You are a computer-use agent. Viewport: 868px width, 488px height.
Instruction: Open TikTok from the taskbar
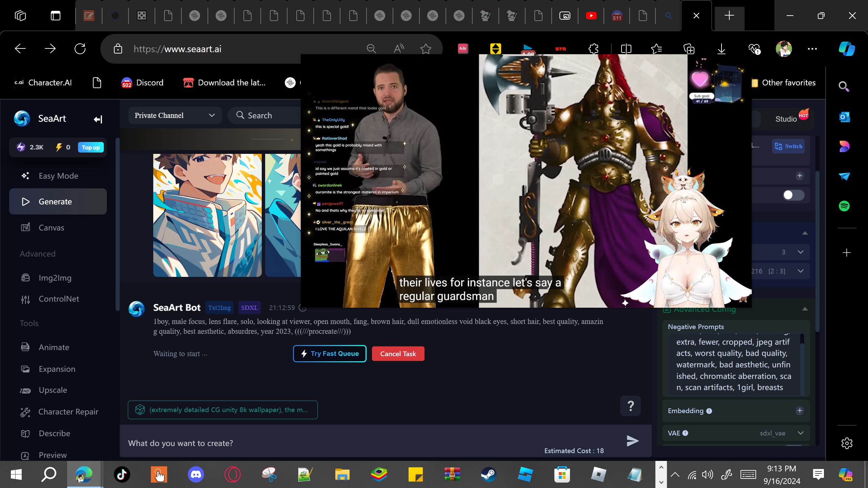coord(122,474)
